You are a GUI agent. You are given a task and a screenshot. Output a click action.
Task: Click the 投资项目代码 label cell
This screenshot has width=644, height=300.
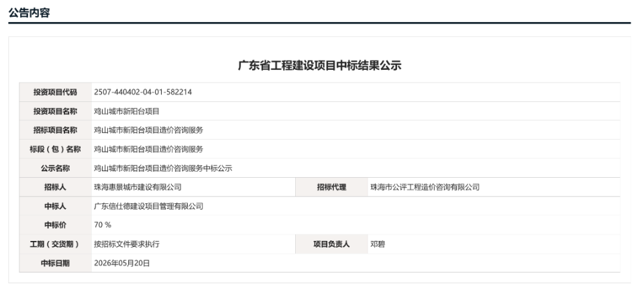tap(55, 92)
